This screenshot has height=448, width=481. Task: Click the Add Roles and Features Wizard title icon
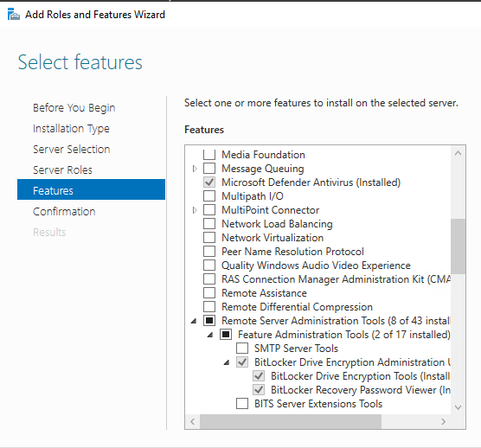(14, 15)
